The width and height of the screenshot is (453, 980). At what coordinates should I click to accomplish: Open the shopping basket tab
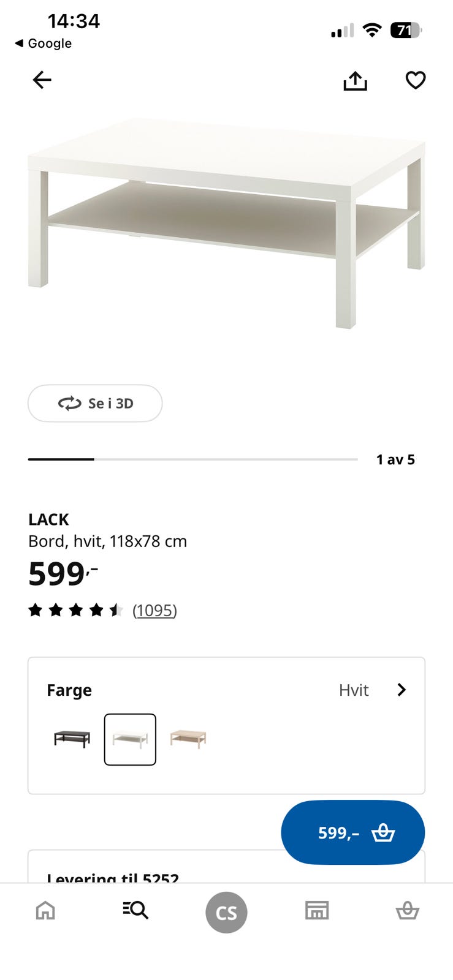click(x=407, y=911)
